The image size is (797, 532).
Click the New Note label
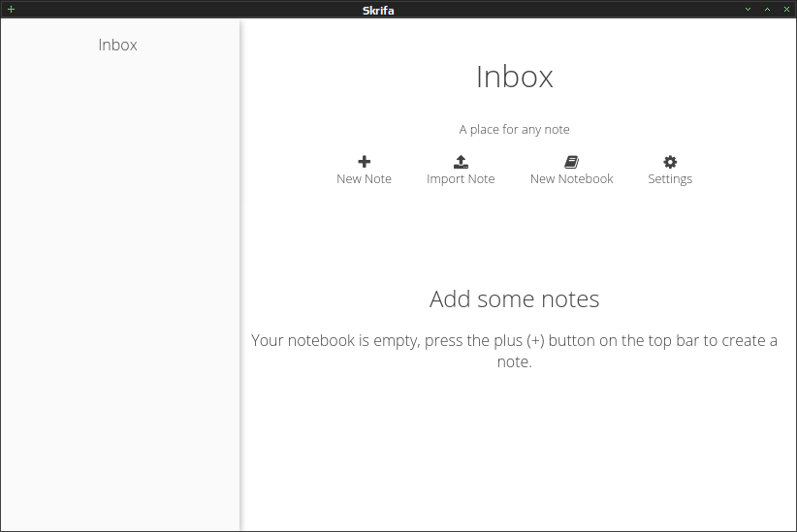coord(364,179)
